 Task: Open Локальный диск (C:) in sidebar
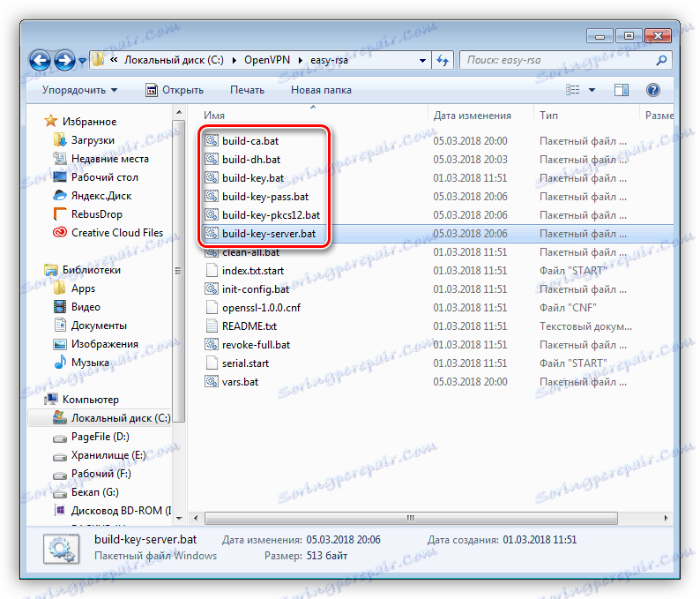[121, 418]
